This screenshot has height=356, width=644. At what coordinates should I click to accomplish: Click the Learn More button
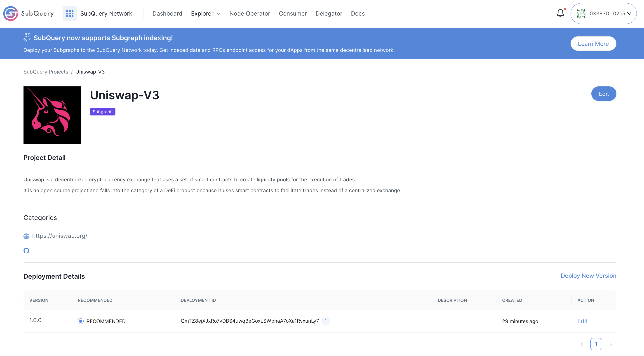click(x=593, y=43)
